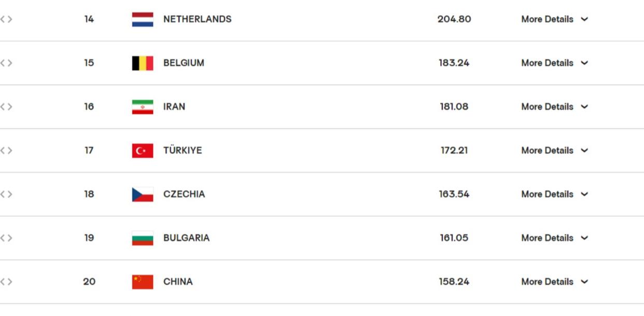Show More Details for Czechia
Viewport: 644px width, 316px height.
pos(555,194)
